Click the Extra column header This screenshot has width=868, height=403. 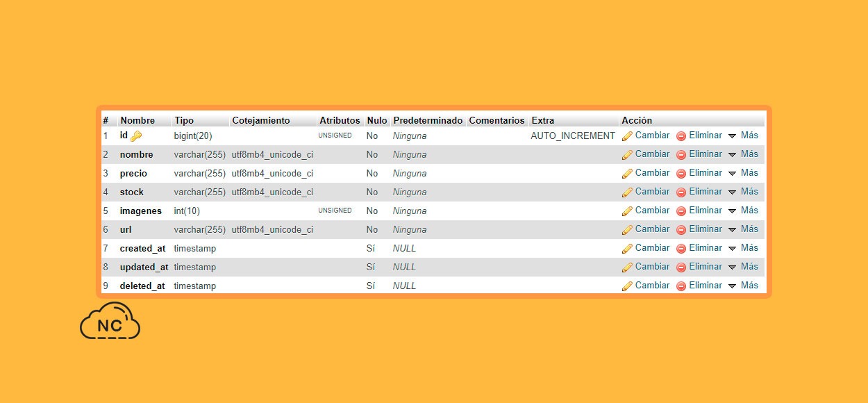click(543, 120)
